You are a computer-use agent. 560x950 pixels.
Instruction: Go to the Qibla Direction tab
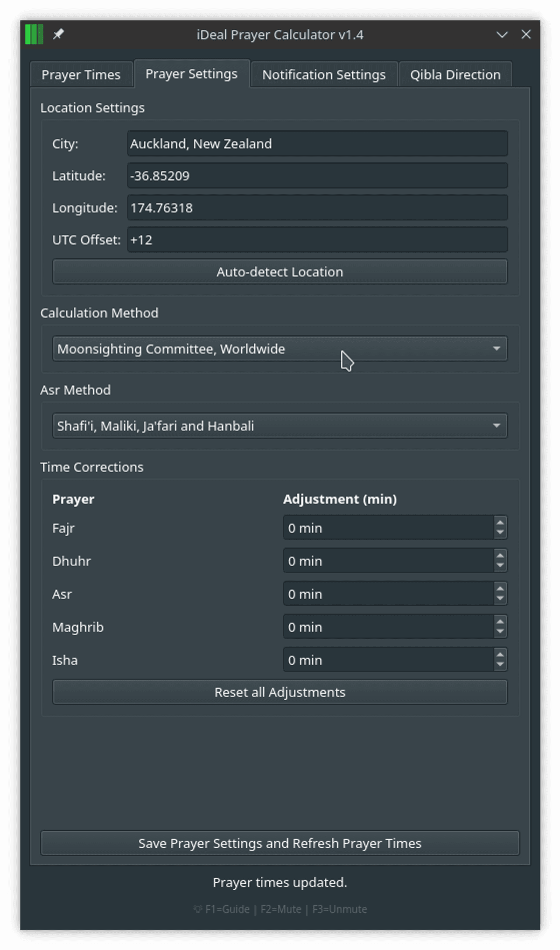coord(455,75)
